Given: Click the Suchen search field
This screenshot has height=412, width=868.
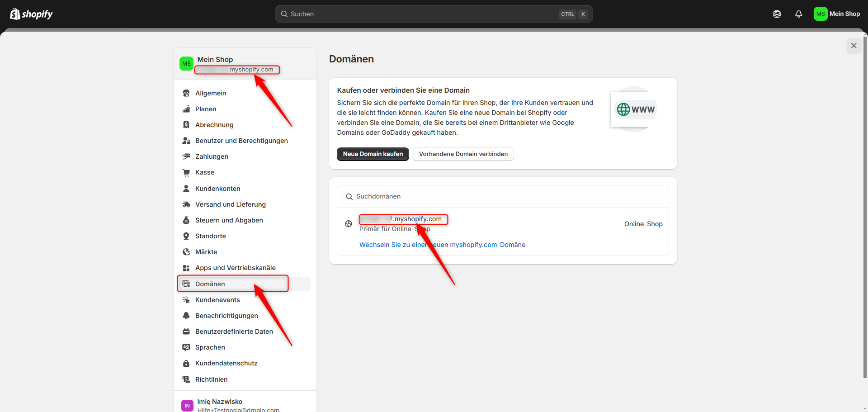Looking at the screenshot, I should (434, 14).
